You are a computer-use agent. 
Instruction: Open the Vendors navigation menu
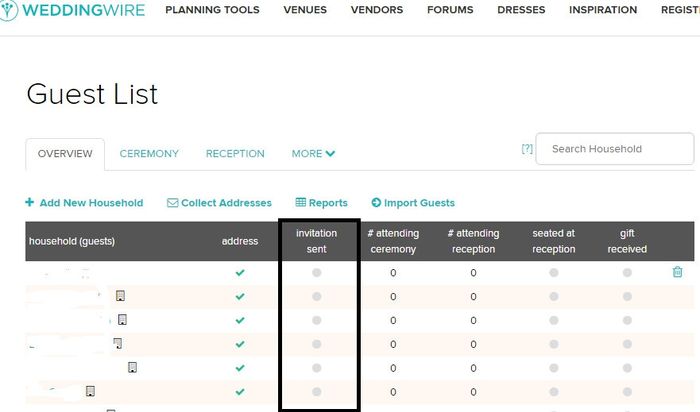[x=377, y=10]
